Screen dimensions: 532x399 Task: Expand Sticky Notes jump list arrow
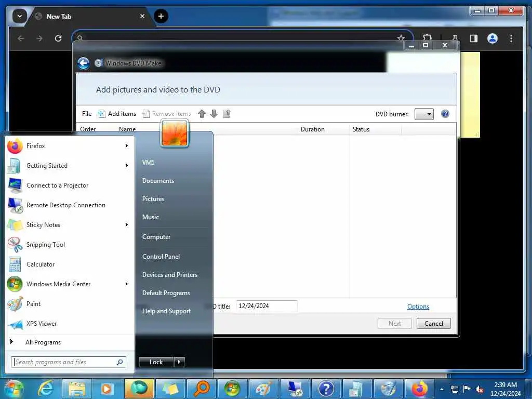point(127,224)
